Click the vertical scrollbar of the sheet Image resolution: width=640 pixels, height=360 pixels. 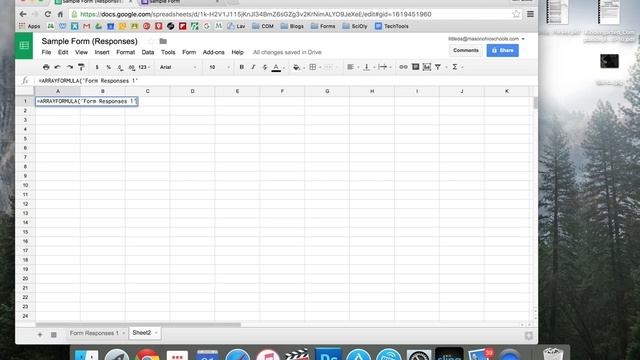[x=535, y=102]
